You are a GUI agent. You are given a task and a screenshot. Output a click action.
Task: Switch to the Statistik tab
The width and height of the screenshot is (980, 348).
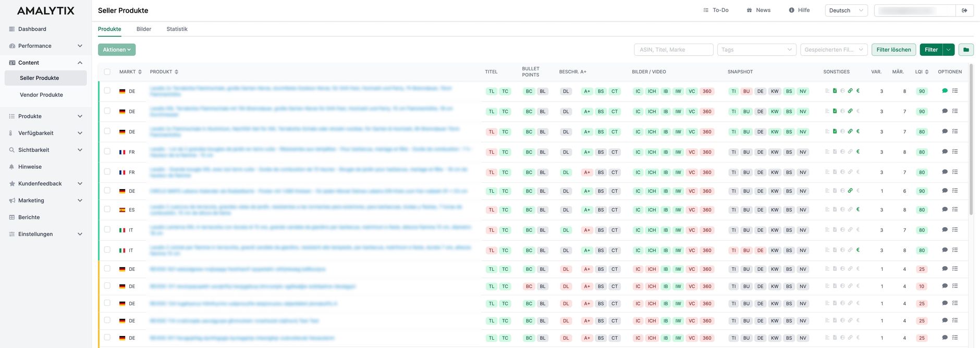(177, 29)
